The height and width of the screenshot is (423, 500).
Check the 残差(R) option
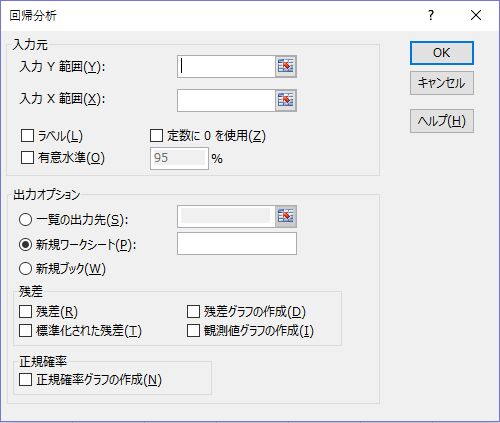point(25,312)
